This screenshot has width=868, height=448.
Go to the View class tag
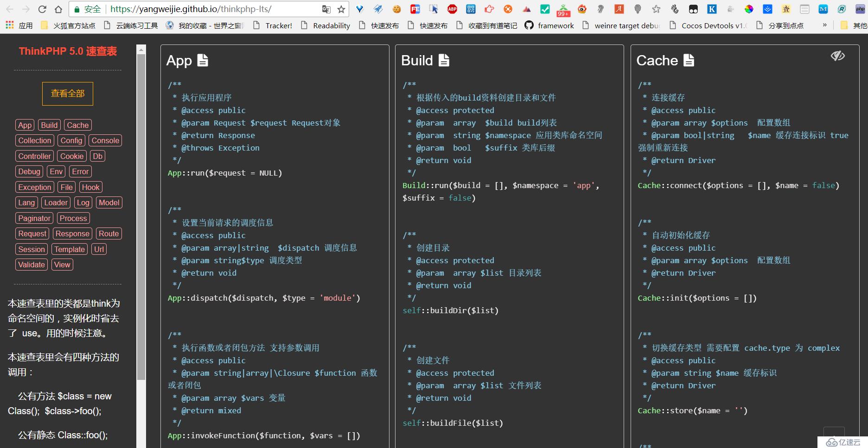[x=62, y=265]
